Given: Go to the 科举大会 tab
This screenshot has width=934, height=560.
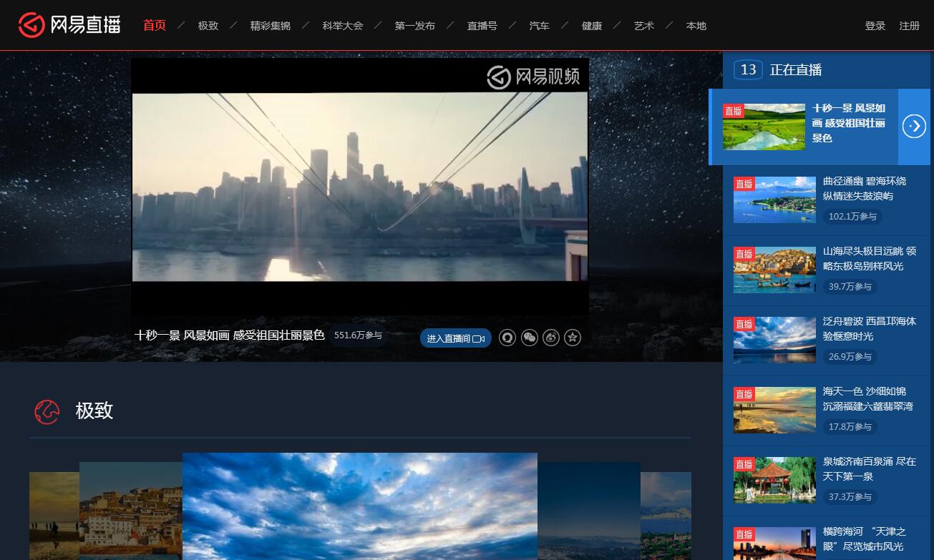Looking at the screenshot, I should [343, 26].
